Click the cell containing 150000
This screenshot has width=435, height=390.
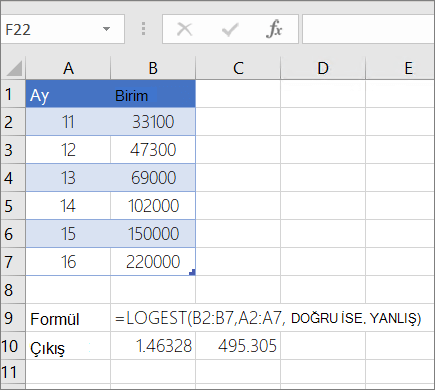[x=153, y=234]
